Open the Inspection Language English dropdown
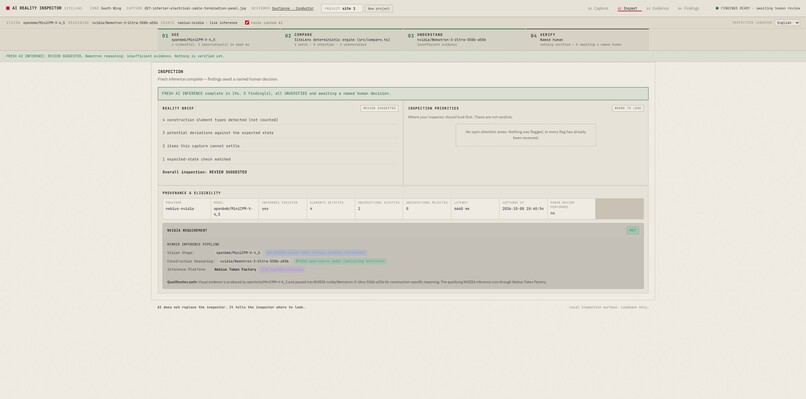806x399 pixels. (787, 23)
